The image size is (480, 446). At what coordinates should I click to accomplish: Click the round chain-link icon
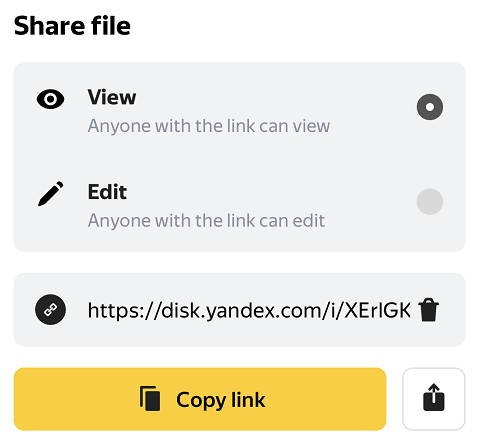click(x=50, y=310)
